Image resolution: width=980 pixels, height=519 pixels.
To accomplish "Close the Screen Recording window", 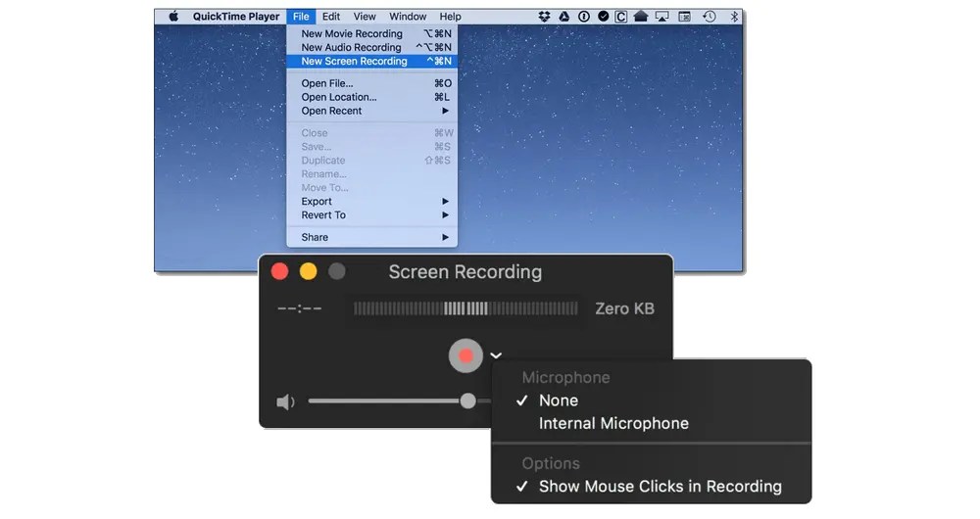I will 279,271.
